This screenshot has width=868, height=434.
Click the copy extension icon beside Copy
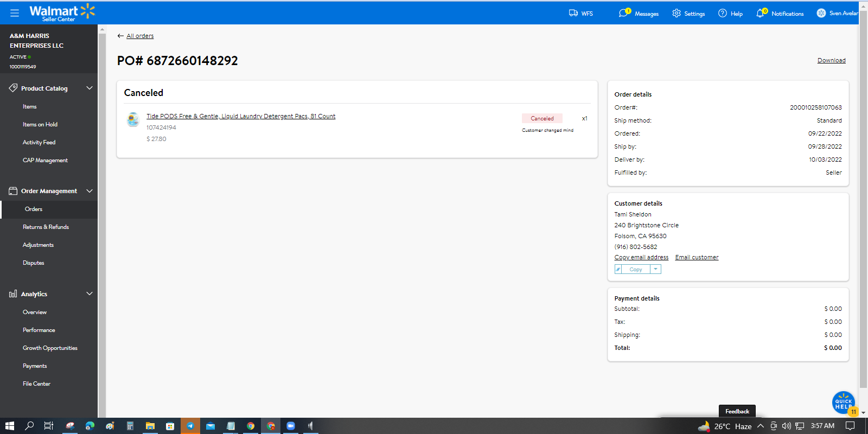[618, 269]
